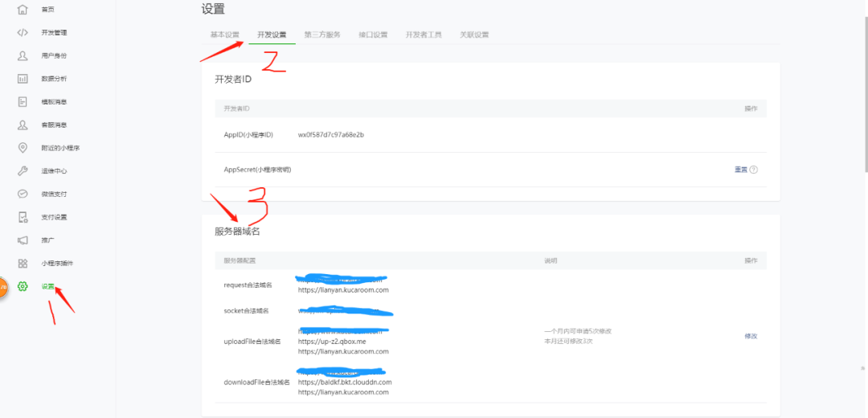868x418 pixels.
Task: Open 微信支付 in the sidebar
Action: tap(55, 195)
